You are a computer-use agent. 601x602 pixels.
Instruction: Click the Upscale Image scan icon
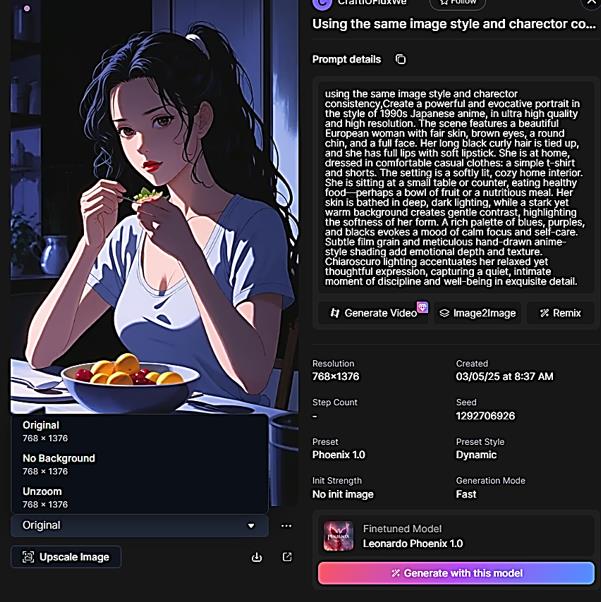point(28,557)
